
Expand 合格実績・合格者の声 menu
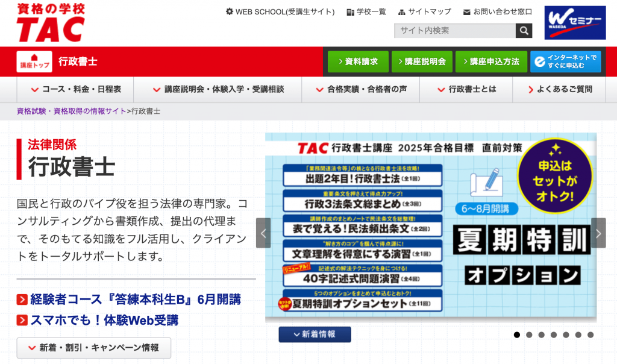[361, 89]
